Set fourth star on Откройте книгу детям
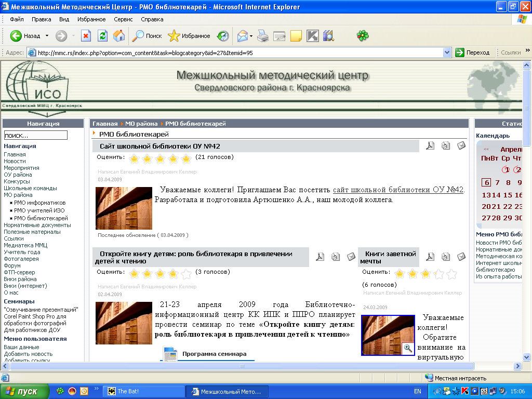532x399 pixels. coord(173,273)
